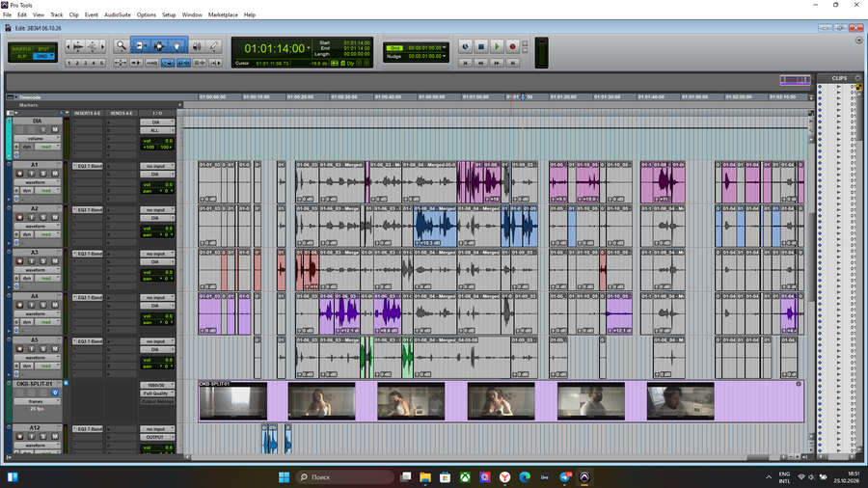Open main counter timebase dropdown arrow

coord(309,48)
